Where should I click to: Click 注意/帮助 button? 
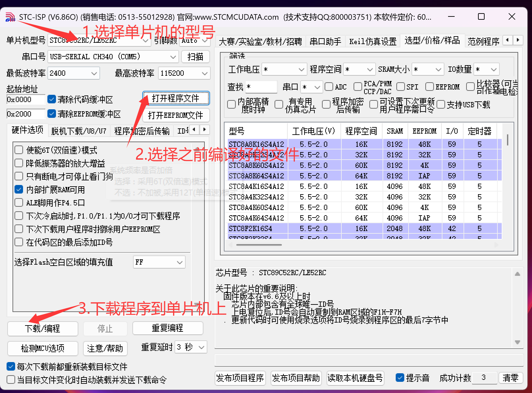105,348
